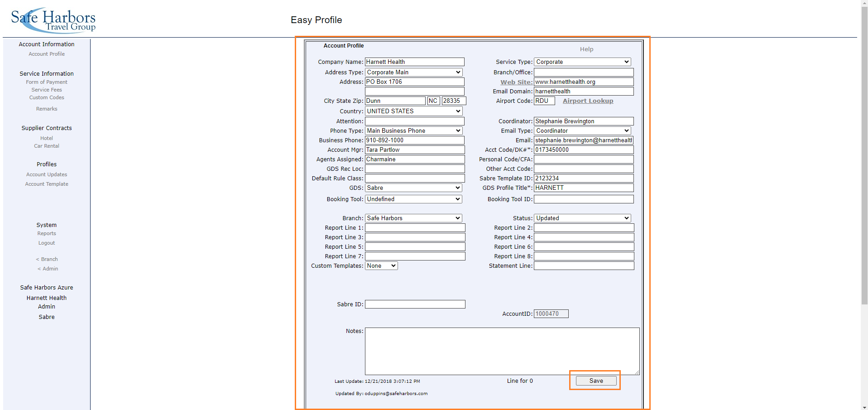This screenshot has height=410, width=868.
Task: Click the Report Line 7 field
Action: tap(415, 256)
